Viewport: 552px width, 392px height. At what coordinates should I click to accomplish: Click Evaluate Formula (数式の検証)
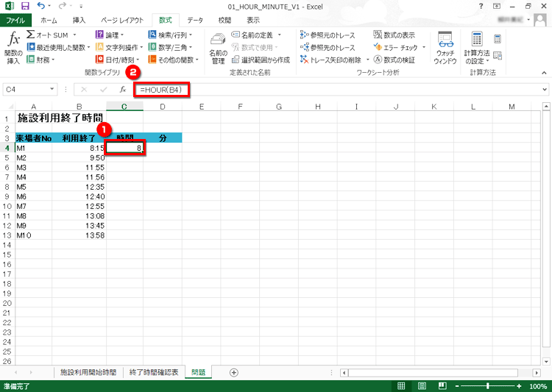[394, 60]
